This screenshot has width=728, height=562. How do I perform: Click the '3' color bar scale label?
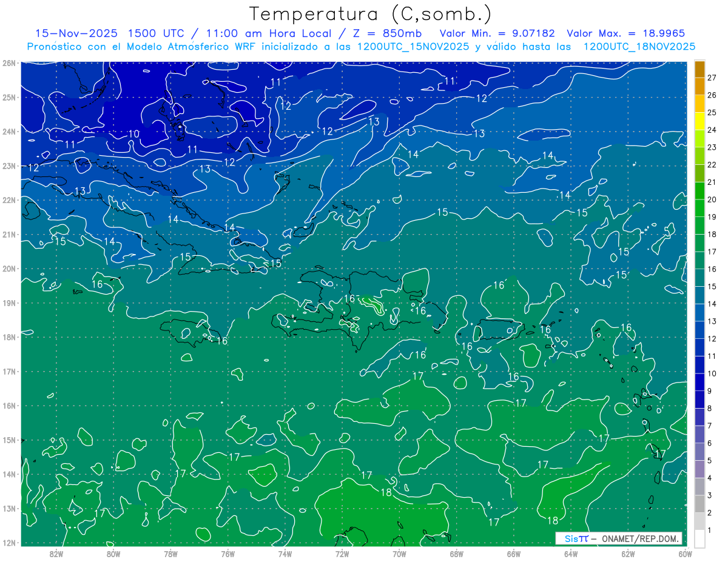(710, 495)
